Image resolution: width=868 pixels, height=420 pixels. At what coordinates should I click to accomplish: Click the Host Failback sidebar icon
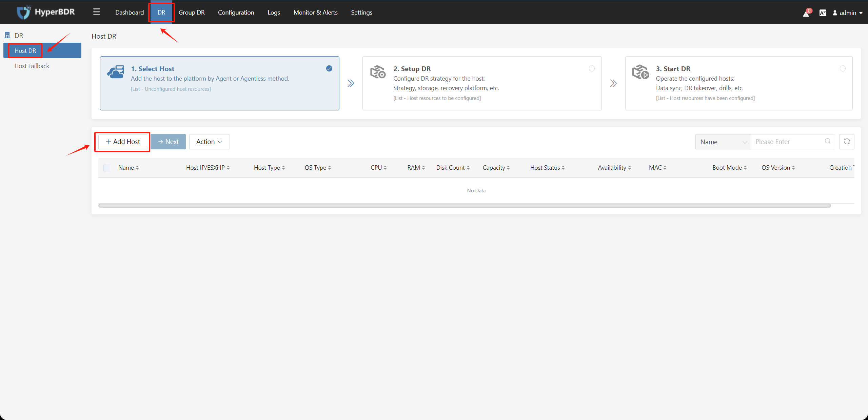[x=32, y=65]
